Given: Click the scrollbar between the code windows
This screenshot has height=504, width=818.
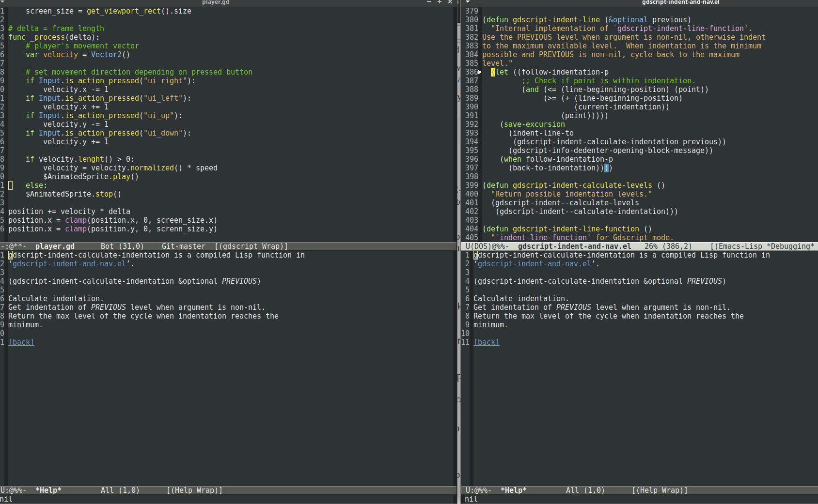Looking at the screenshot, I should click(458, 121).
